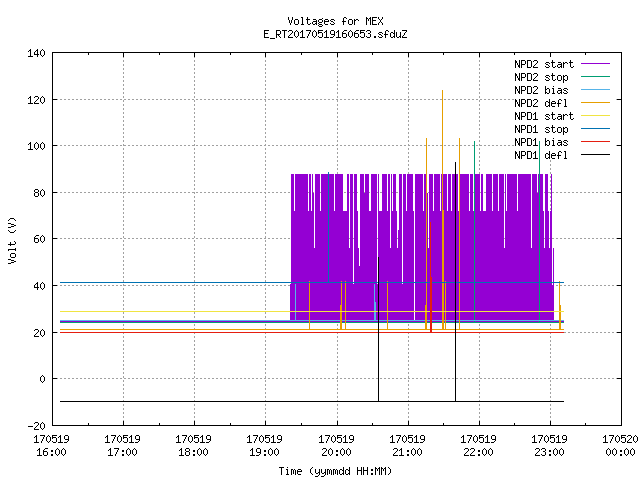This screenshot has width=640, height=480.
Task: Pick the red line sample beside NPD1 bias
Action: 596,142
